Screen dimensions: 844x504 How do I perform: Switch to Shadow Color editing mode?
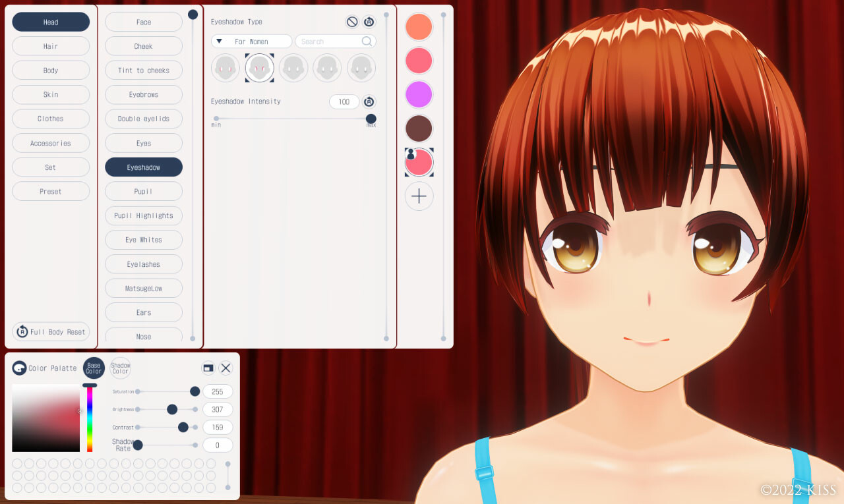120,368
